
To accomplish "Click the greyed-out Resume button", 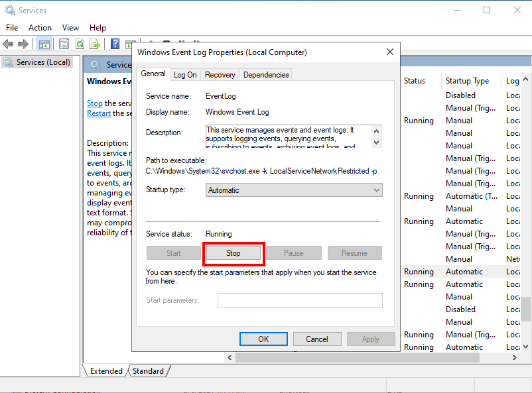I will coord(354,253).
